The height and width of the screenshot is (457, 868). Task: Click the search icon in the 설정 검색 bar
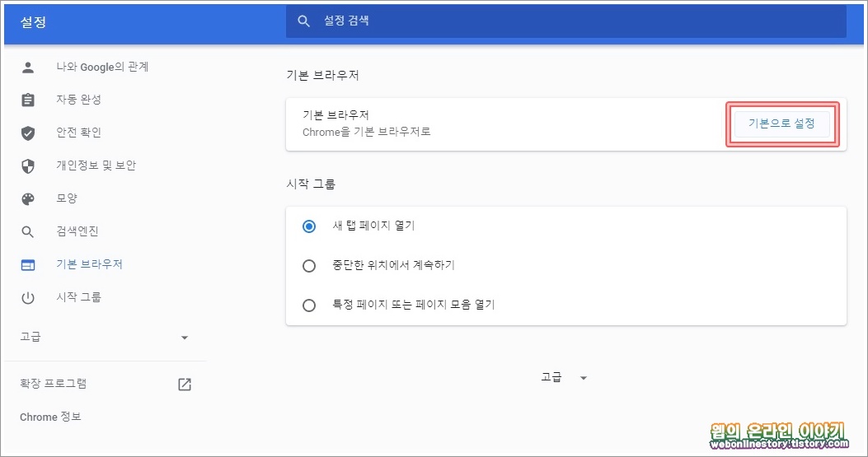pyautogui.click(x=303, y=21)
